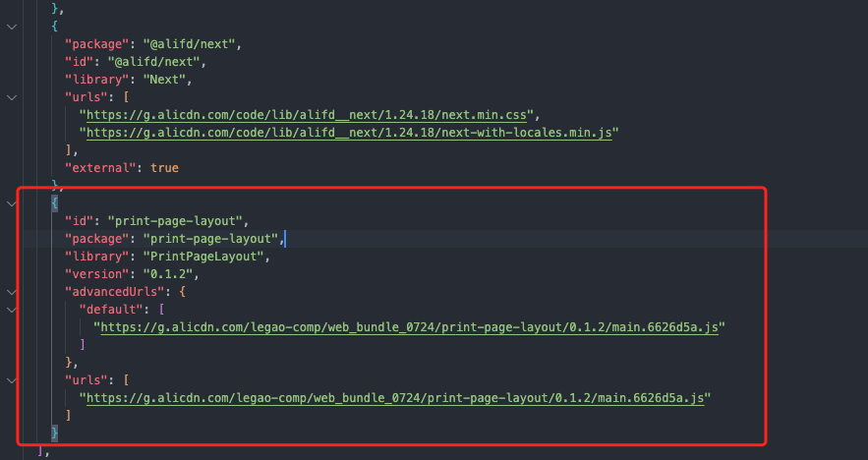Screen dimensions: 868x460
Task: Collapse the object containing package "@alifd/next"
Action: tap(12, 27)
